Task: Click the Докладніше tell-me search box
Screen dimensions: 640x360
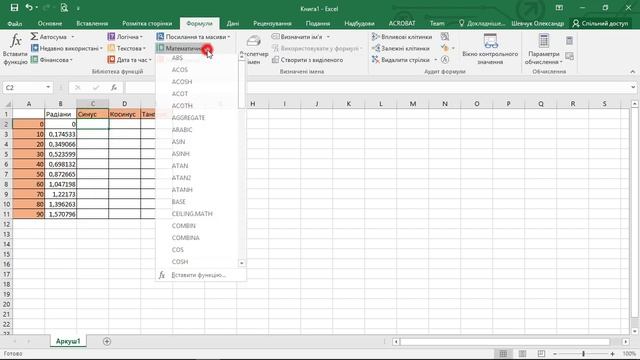Action: click(482, 23)
